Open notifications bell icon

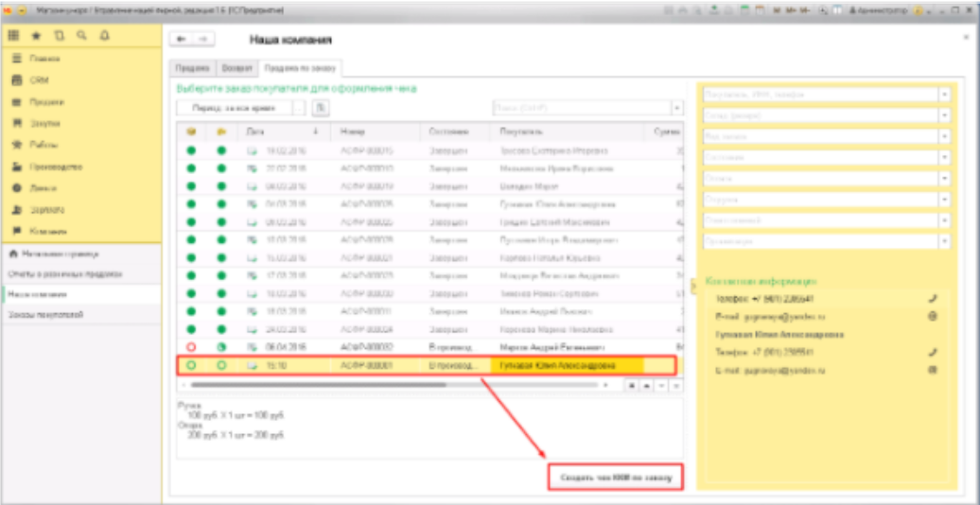[103, 36]
